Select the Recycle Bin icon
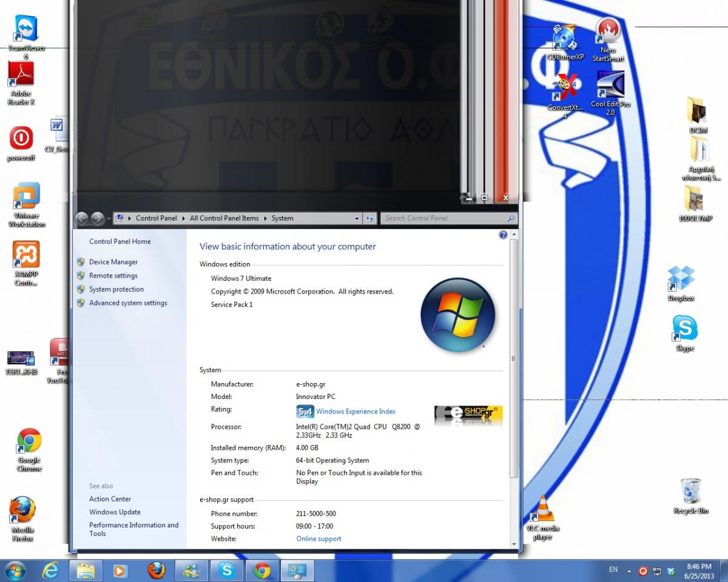 tap(690, 496)
